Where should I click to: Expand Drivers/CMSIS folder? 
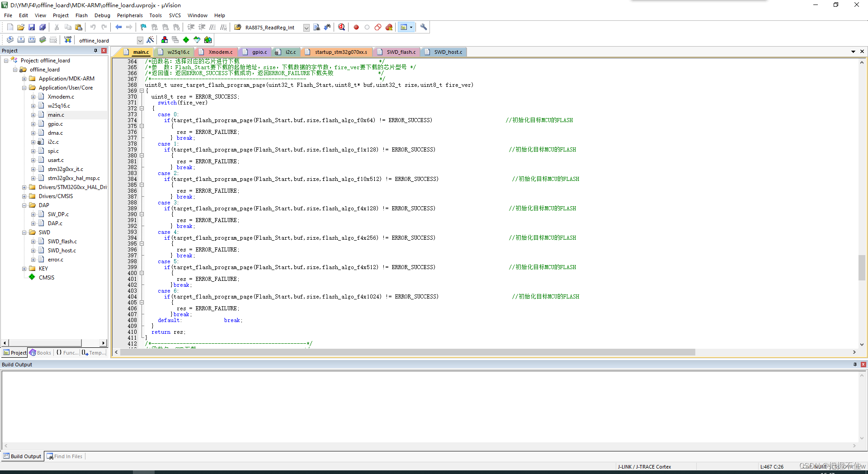(24, 196)
